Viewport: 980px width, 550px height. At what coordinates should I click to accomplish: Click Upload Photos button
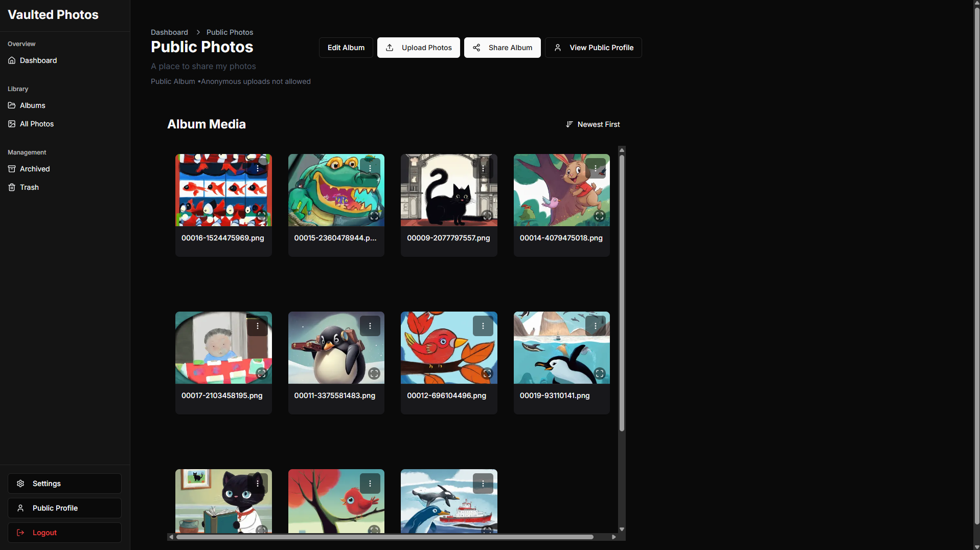click(419, 48)
